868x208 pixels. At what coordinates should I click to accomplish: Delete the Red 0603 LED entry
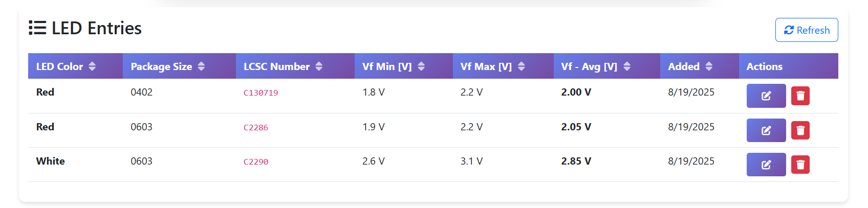point(800,130)
